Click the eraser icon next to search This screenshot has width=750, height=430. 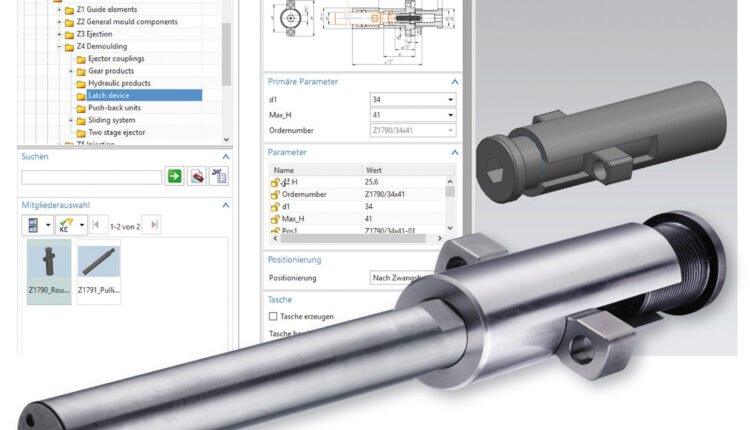coord(197,177)
